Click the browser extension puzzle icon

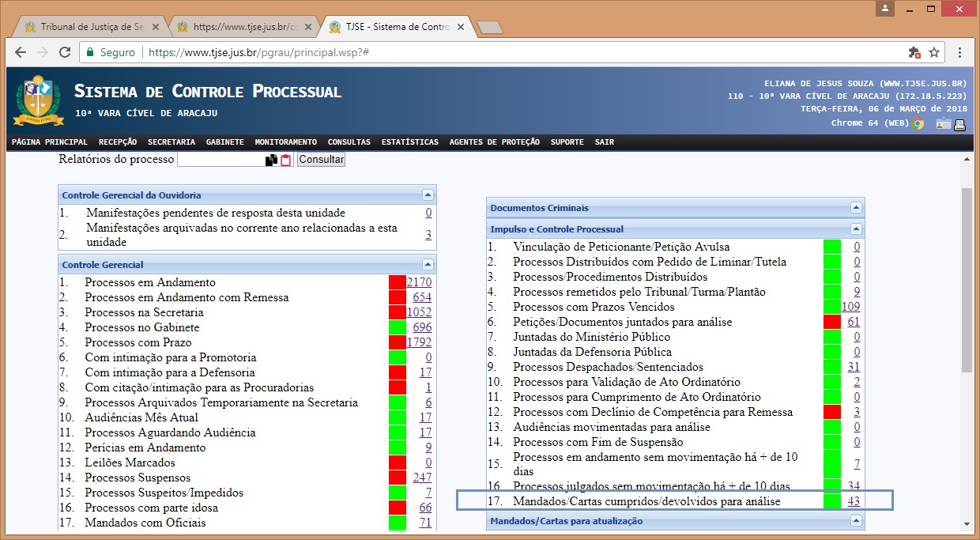click(914, 52)
